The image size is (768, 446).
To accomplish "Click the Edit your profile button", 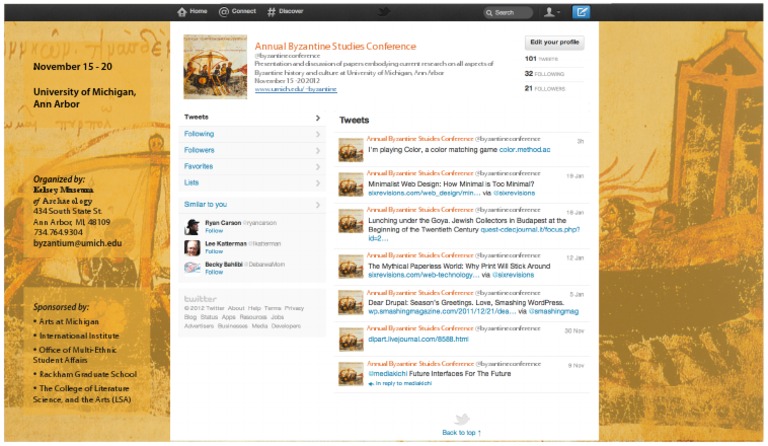I will [554, 43].
